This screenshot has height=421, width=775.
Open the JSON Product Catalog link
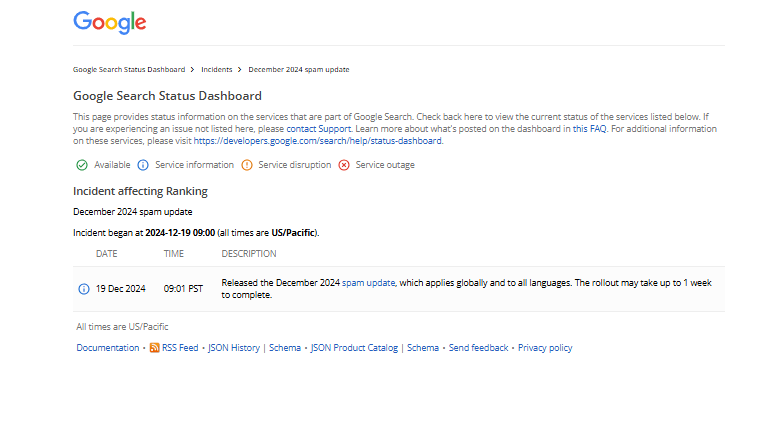coord(354,348)
